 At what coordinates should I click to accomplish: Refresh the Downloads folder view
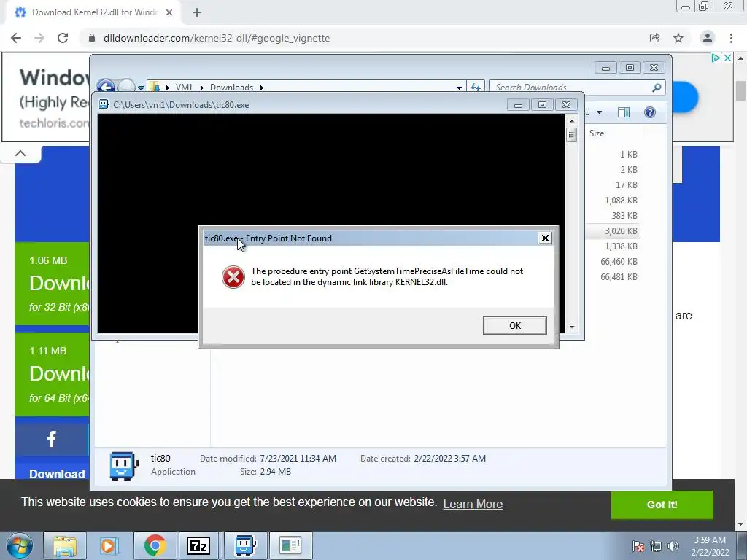click(476, 87)
